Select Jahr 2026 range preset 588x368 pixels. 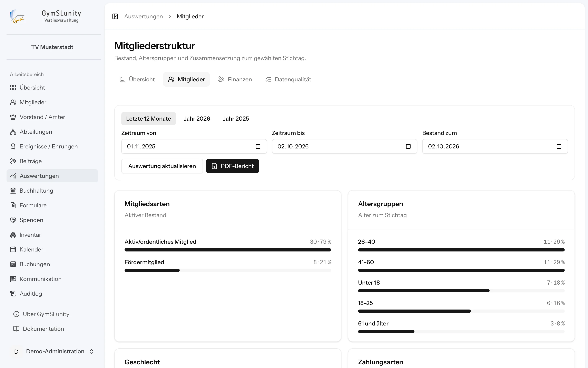[197, 119]
